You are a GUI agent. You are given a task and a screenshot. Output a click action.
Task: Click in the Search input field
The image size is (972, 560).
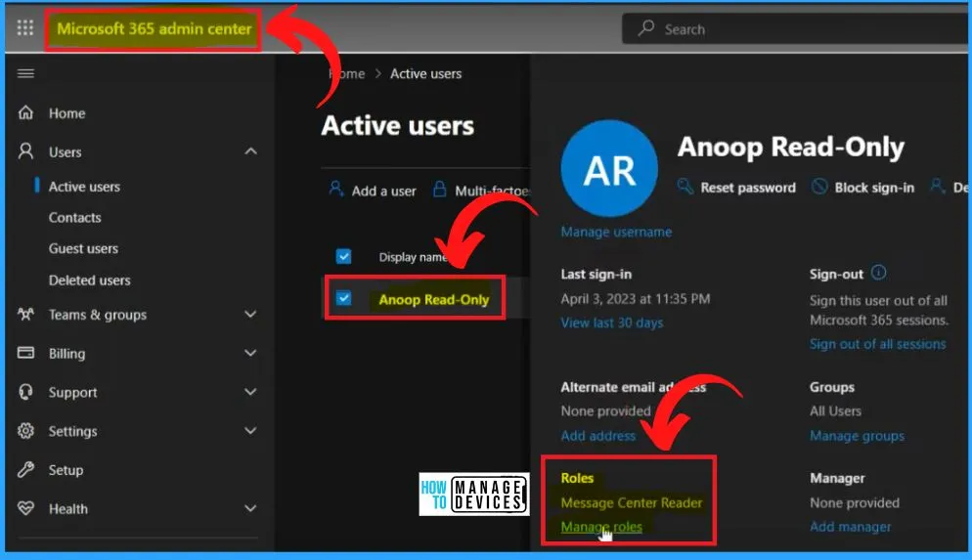[x=797, y=29]
